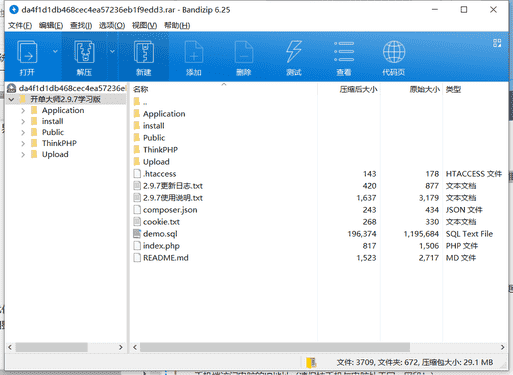Image resolution: width=513 pixels, height=375 pixels.
Task: Click the status bar text 文件: 3709
Action: (355, 362)
